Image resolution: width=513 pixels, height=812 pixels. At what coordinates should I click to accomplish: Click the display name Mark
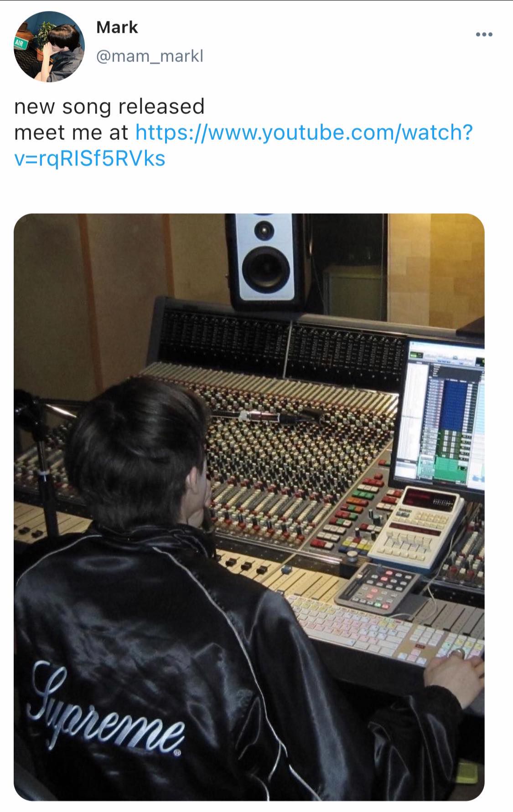click(x=117, y=27)
